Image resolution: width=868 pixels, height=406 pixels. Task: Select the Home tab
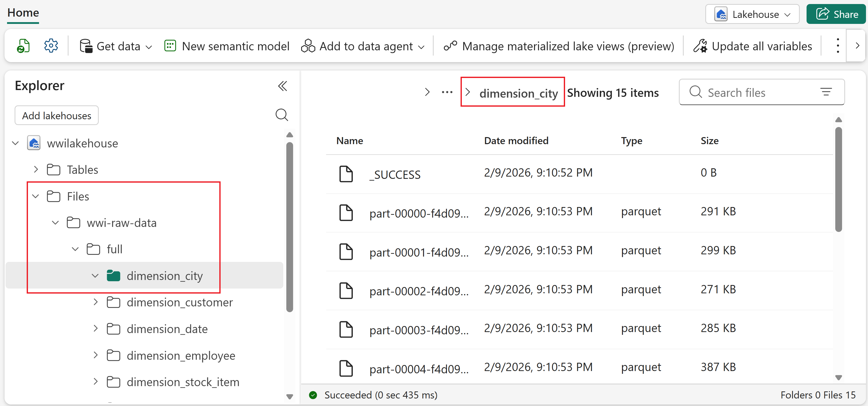click(23, 13)
